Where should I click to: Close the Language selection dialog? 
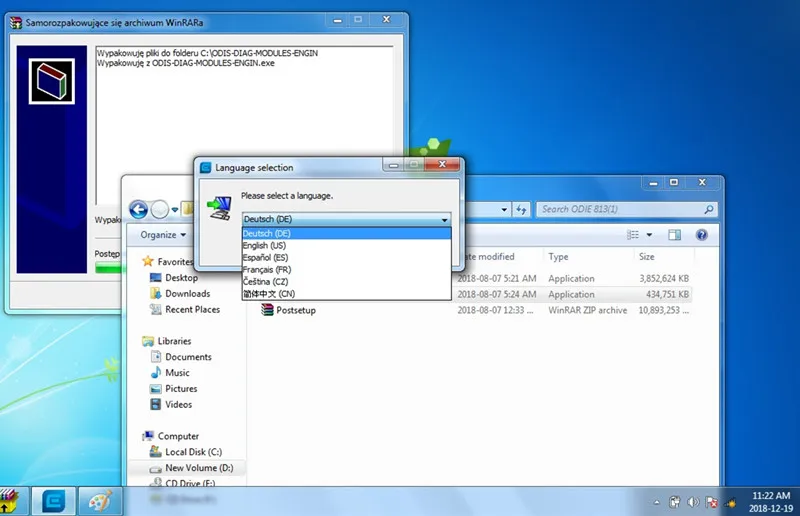pos(442,164)
